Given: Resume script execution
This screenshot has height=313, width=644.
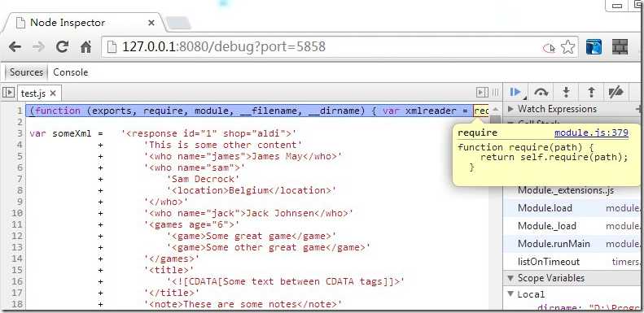Looking at the screenshot, I should (515, 93).
